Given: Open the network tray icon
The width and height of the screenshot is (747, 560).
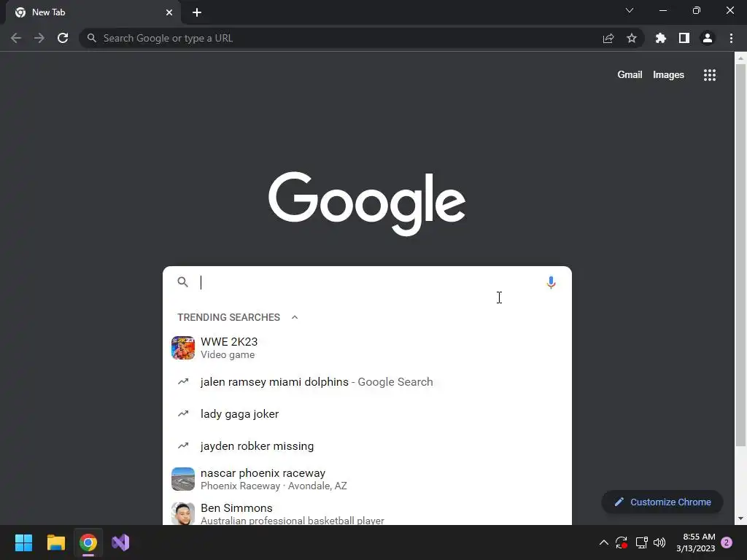Looking at the screenshot, I should click(x=641, y=542).
